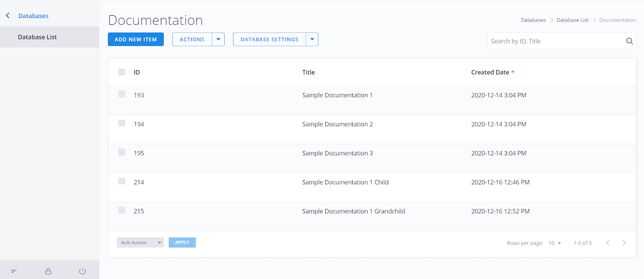Screen dimensions: 644x279
Task: Check the box for row ID 214
Action: 122,181
